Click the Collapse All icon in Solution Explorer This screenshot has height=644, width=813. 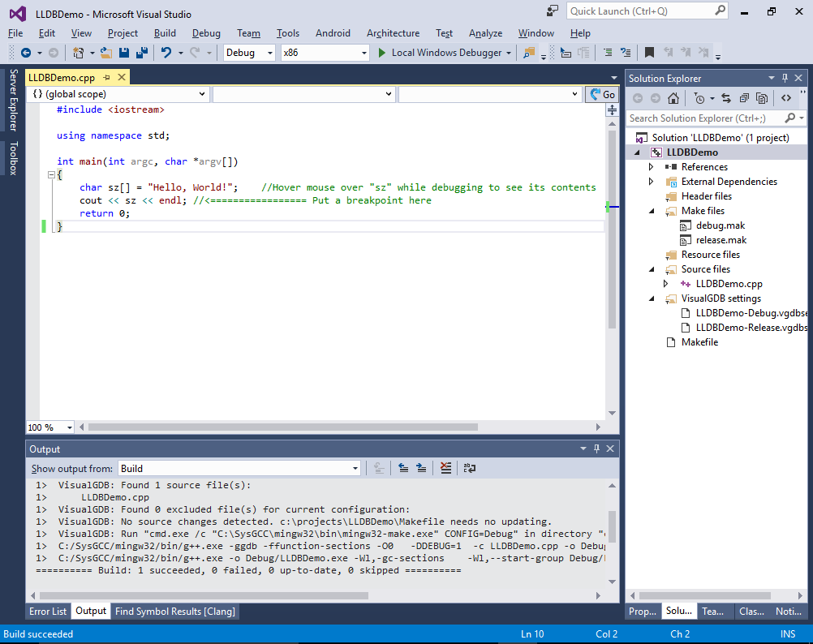[744, 98]
